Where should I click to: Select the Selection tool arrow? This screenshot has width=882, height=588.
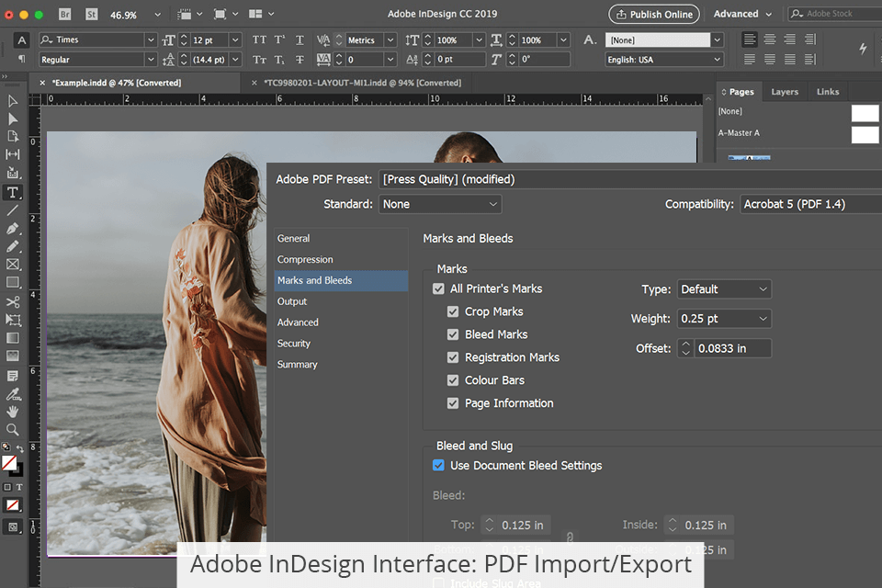point(12,101)
